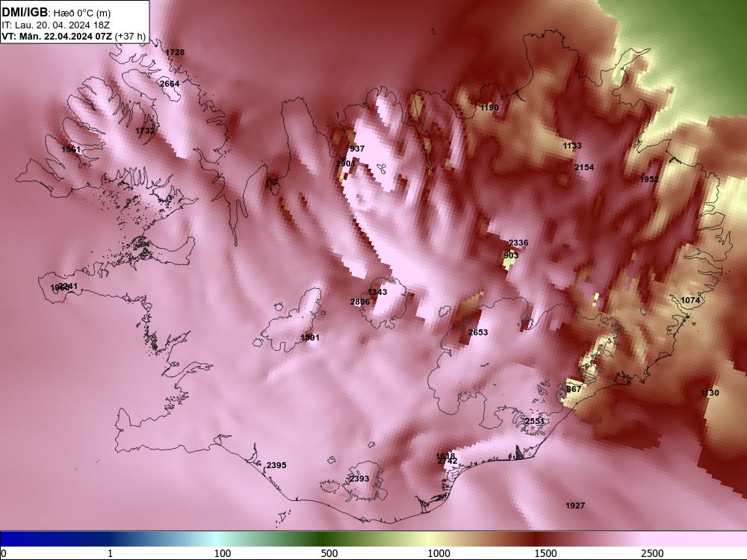Click the 2336 label in the central highlands

(x=518, y=243)
